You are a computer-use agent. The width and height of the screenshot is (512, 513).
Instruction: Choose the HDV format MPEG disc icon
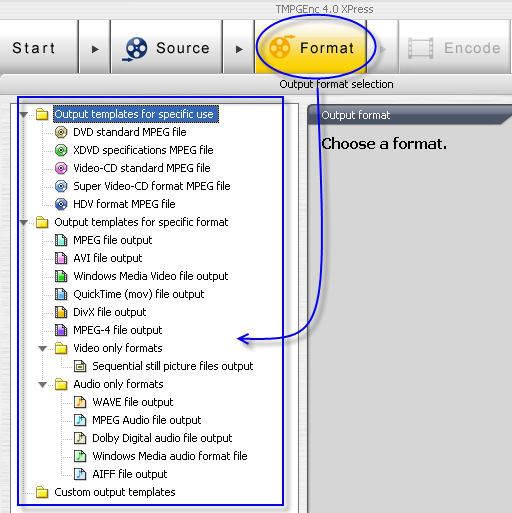pyautogui.click(x=61, y=204)
